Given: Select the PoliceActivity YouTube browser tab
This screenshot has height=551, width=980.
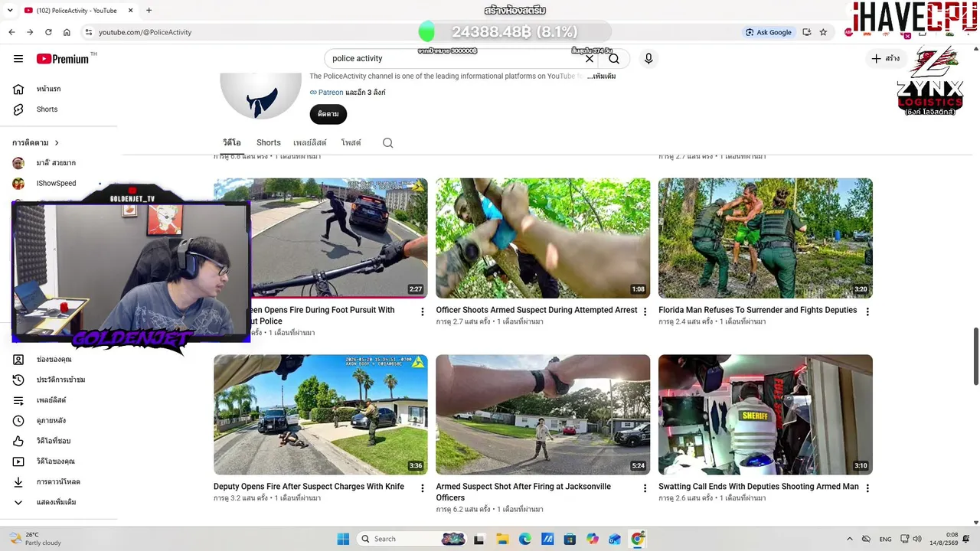Looking at the screenshot, I should coord(77,10).
